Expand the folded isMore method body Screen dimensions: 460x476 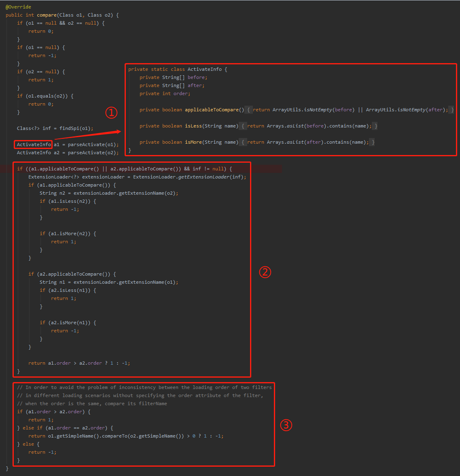point(243,142)
